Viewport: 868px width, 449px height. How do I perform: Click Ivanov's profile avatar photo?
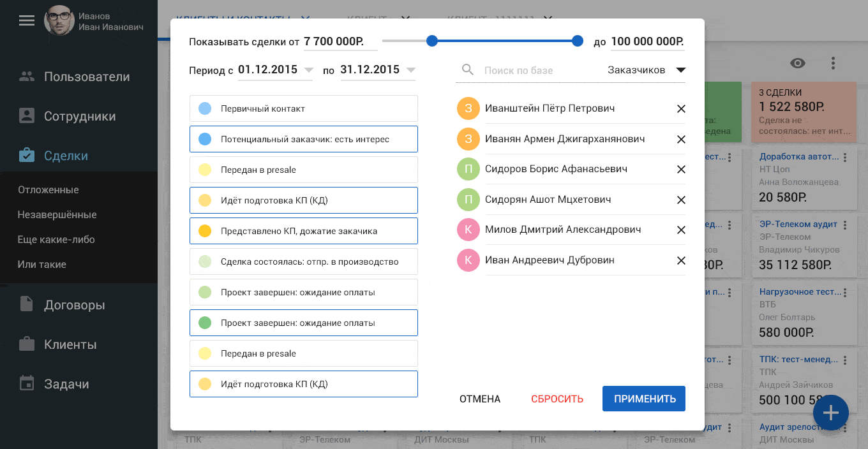pos(59,20)
